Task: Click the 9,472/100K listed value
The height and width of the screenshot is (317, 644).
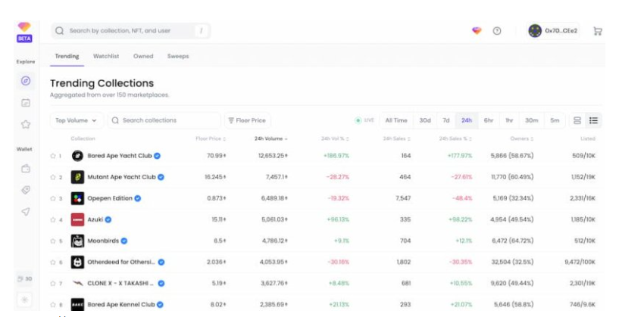Action: click(x=580, y=262)
